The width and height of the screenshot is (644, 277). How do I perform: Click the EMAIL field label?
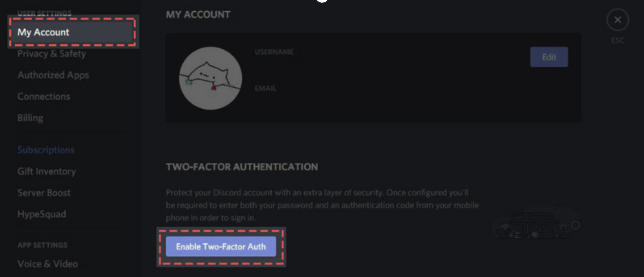(x=265, y=88)
